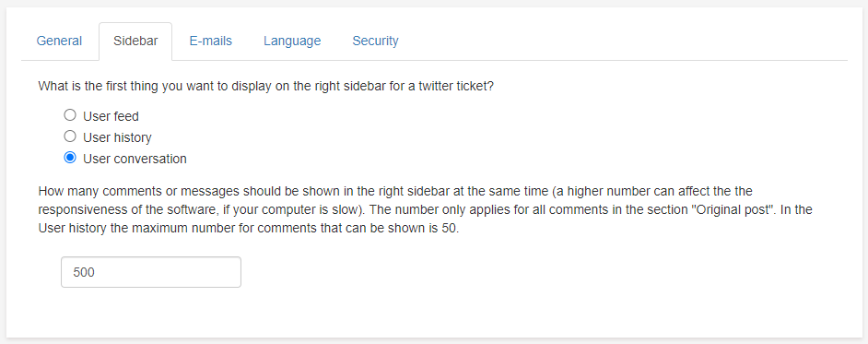The image size is (868, 344).
Task: Choose the User history radio button
Action: click(70, 136)
